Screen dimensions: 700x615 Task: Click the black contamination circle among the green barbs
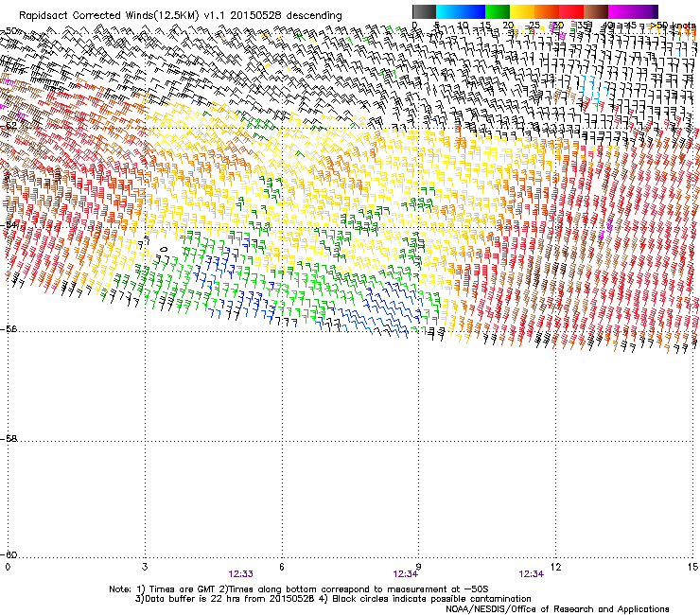(x=164, y=250)
